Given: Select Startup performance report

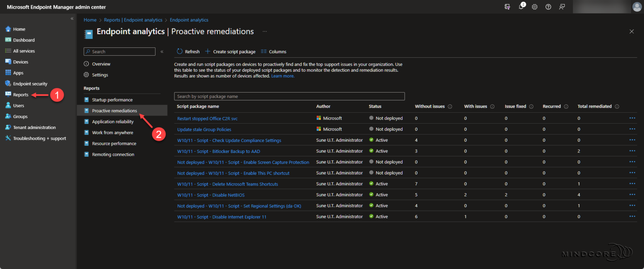Looking at the screenshot, I should pyautogui.click(x=112, y=100).
